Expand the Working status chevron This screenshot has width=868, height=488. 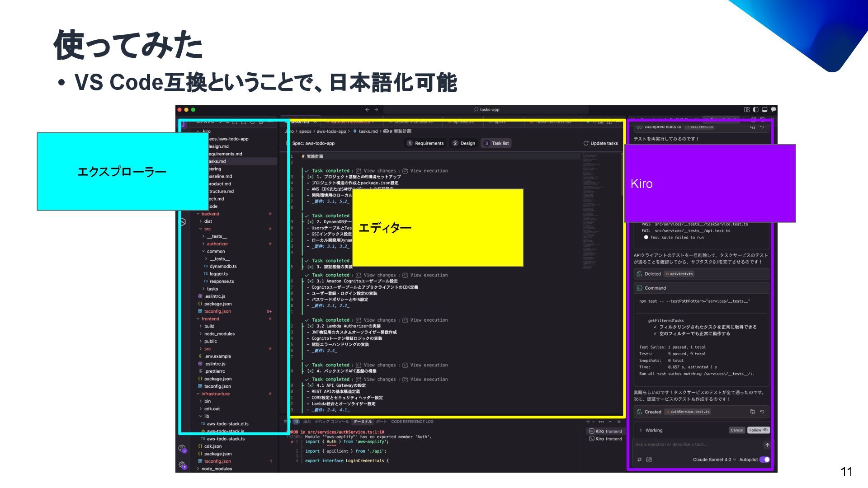641,430
